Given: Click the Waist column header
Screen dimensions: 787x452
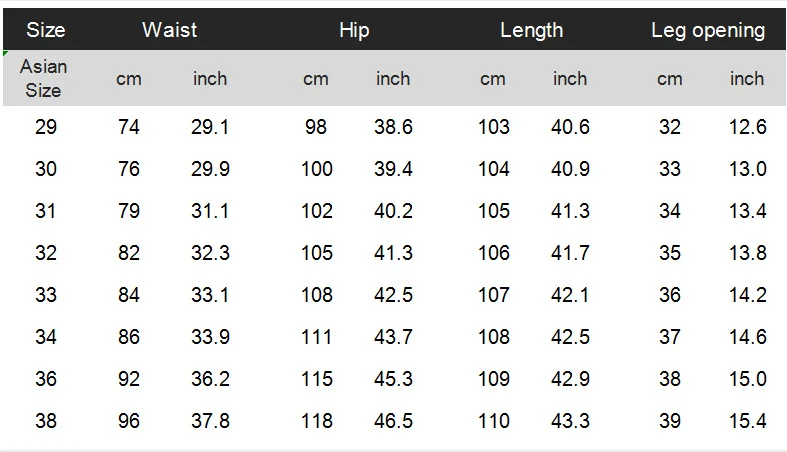Looking at the screenshot, I should click(x=169, y=30).
